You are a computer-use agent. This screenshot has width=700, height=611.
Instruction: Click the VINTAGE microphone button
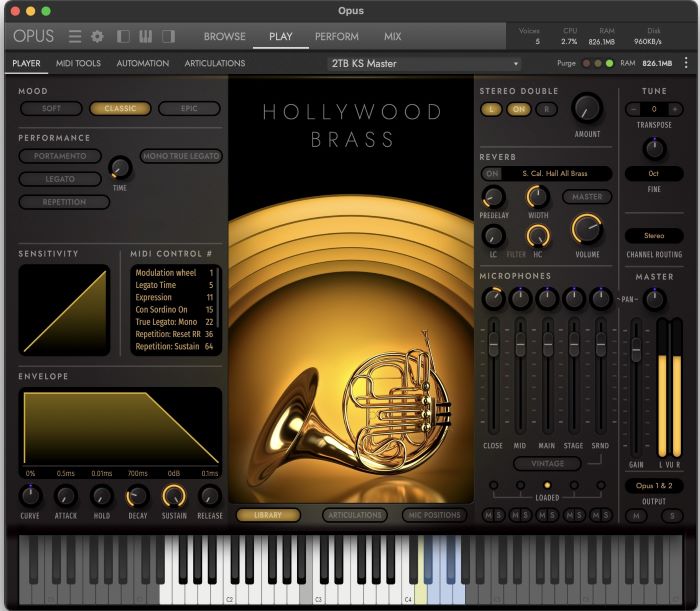(547, 464)
